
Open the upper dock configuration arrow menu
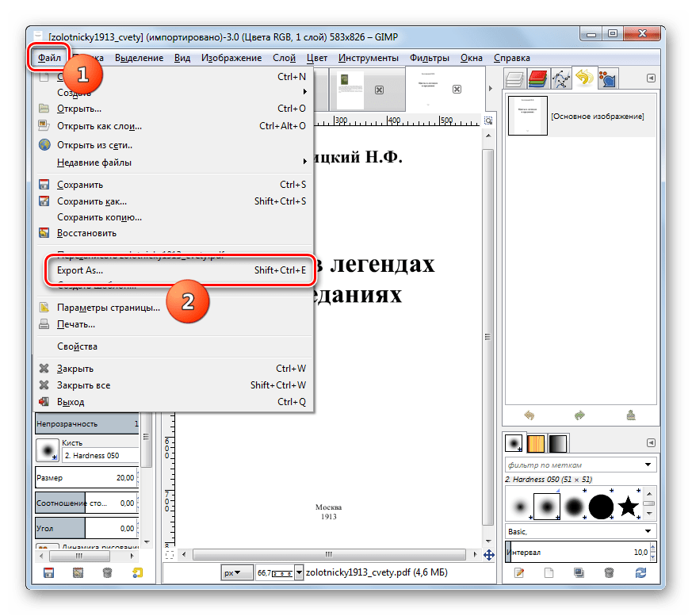tap(651, 78)
